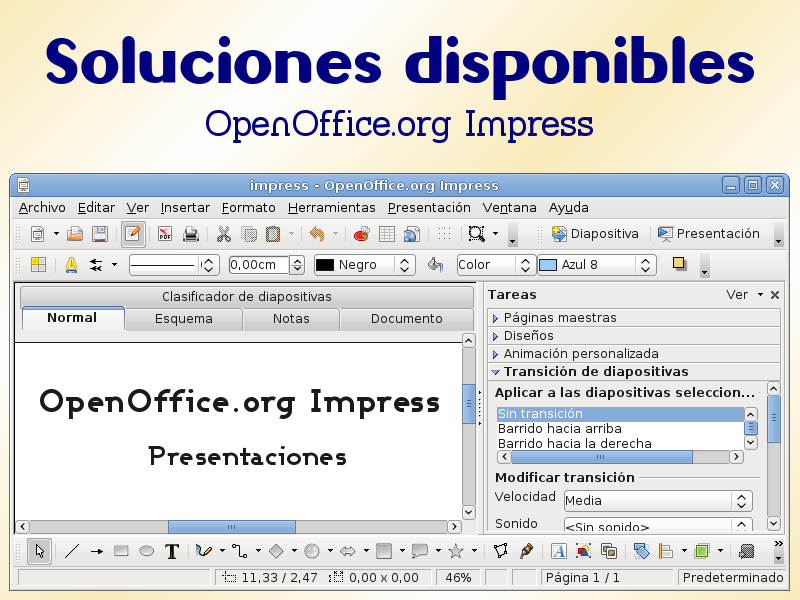The width and height of the screenshot is (800, 600).
Task: Choose the Rectangle drawing tool
Action: [121, 551]
